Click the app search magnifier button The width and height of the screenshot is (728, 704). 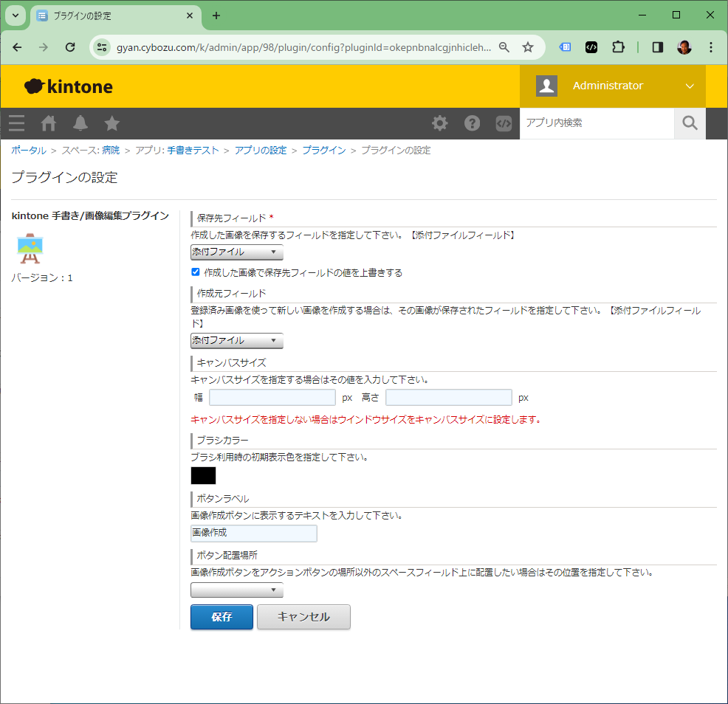690,123
